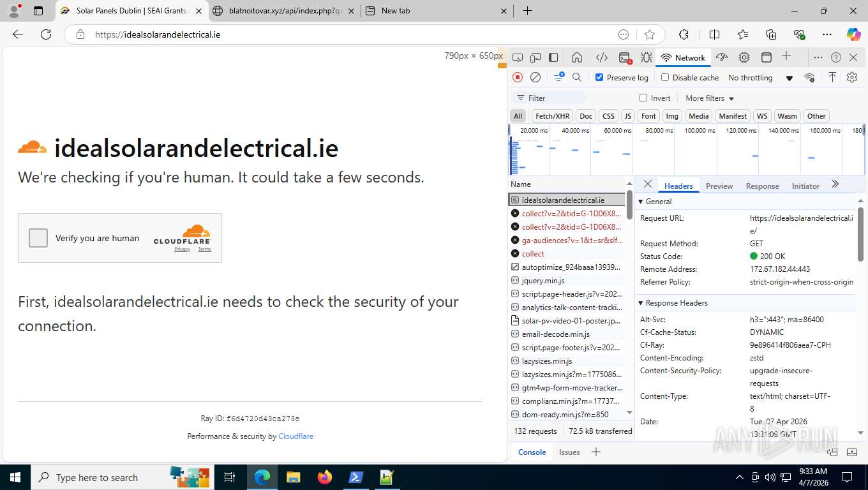Screen dimensions: 868x490
Task: Open the Performance gauge panel
Action: point(722,57)
